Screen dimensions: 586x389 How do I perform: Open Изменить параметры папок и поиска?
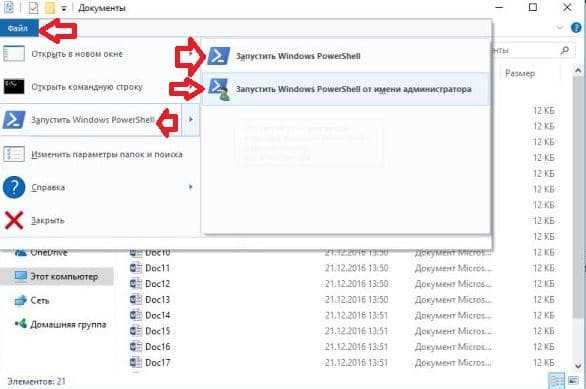tap(100, 154)
